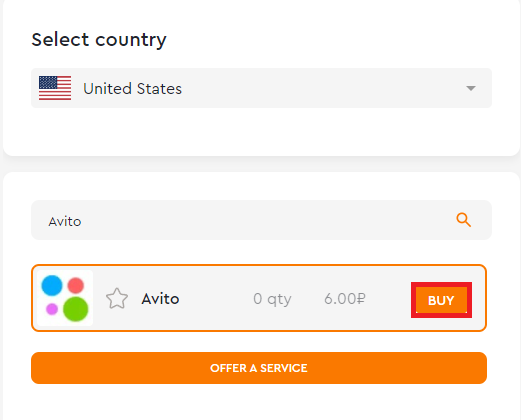The height and width of the screenshot is (420, 521).
Task: Click the red circle in Avito logo
Action: [76, 285]
